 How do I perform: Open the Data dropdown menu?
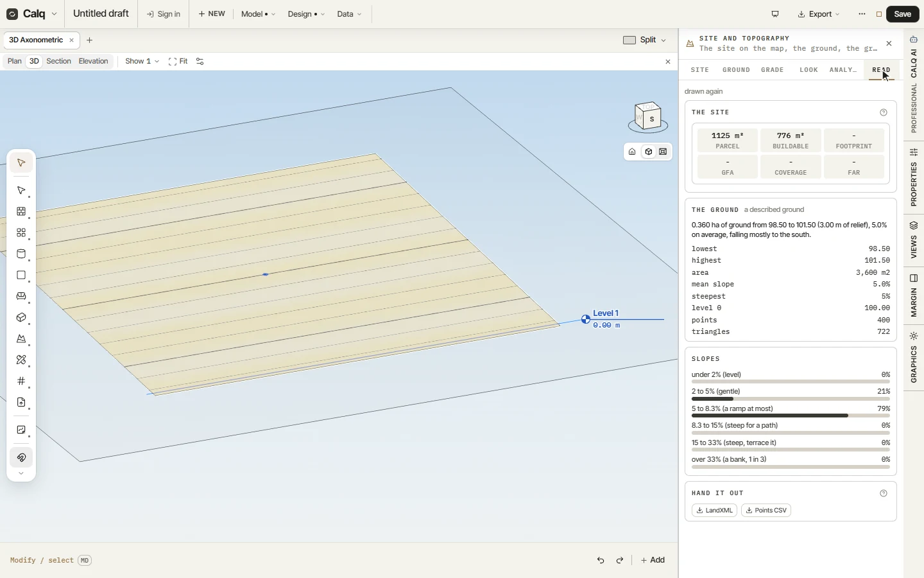(x=349, y=14)
